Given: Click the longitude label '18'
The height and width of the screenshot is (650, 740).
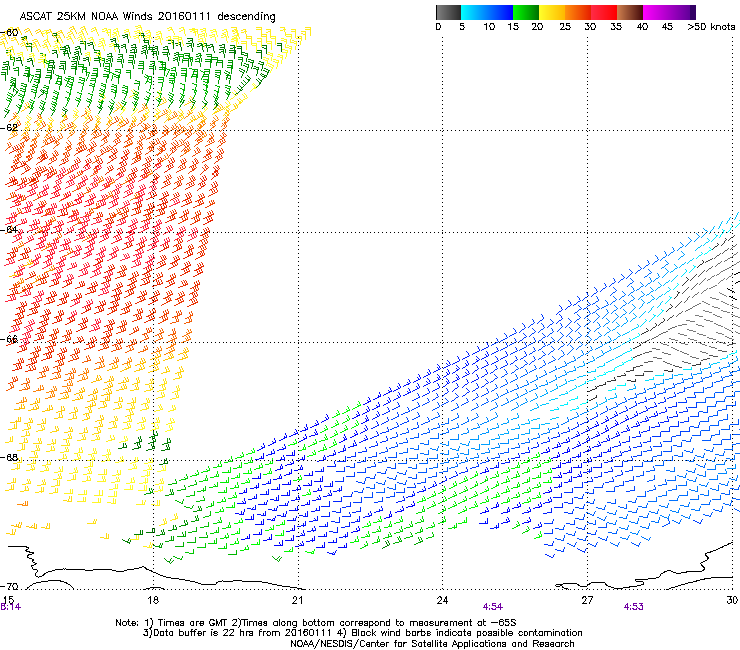Looking at the screenshot, I should tap(153, 600).
